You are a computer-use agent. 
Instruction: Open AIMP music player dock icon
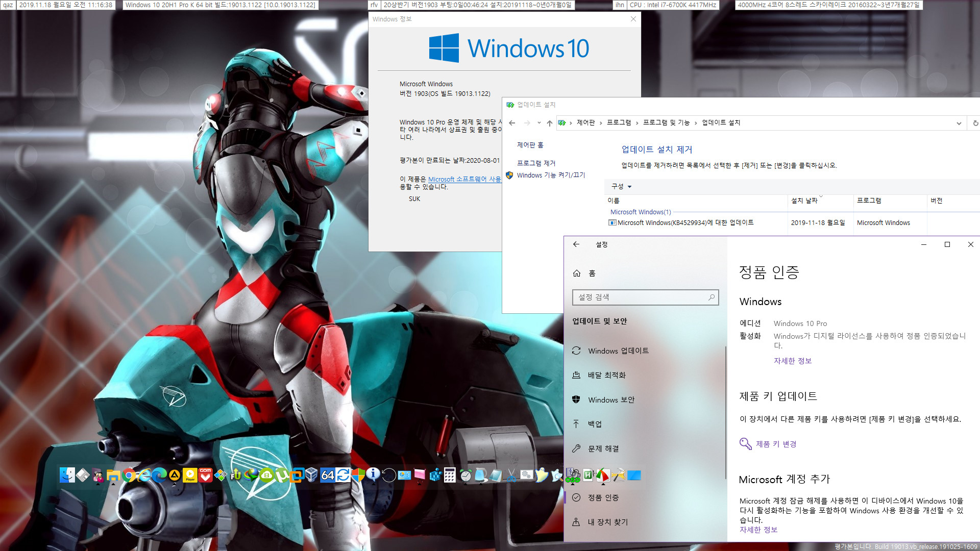[x=175, y=475]
